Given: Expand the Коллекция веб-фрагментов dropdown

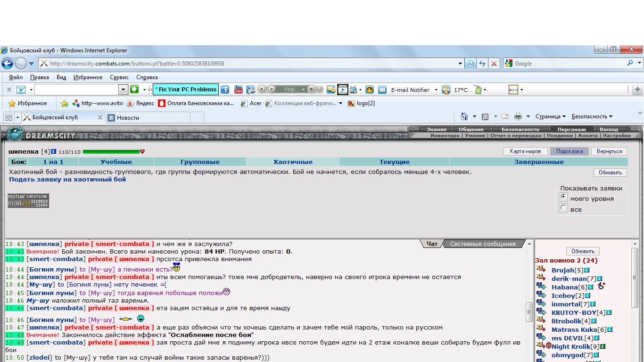Looking at the screenshot, I should point(340,103).
